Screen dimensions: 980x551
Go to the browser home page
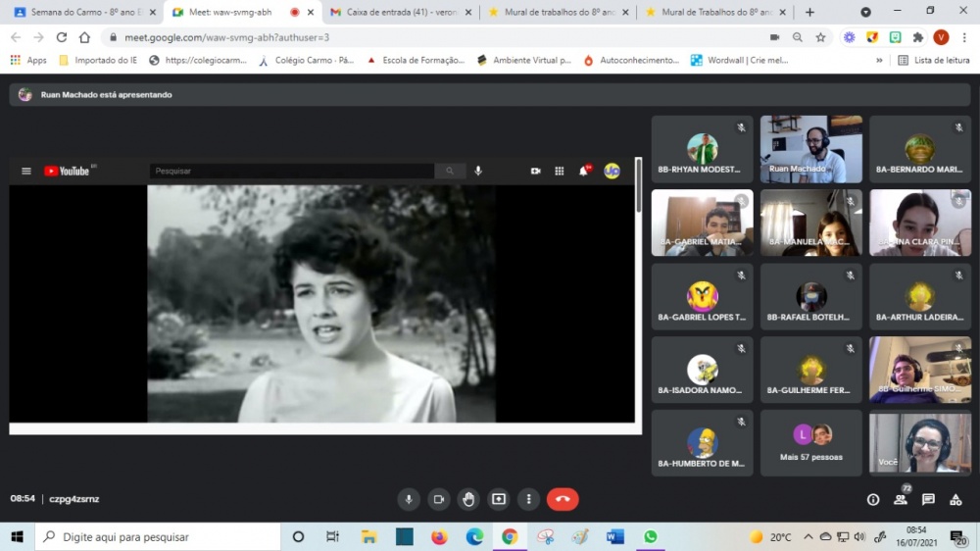(84, 37)
